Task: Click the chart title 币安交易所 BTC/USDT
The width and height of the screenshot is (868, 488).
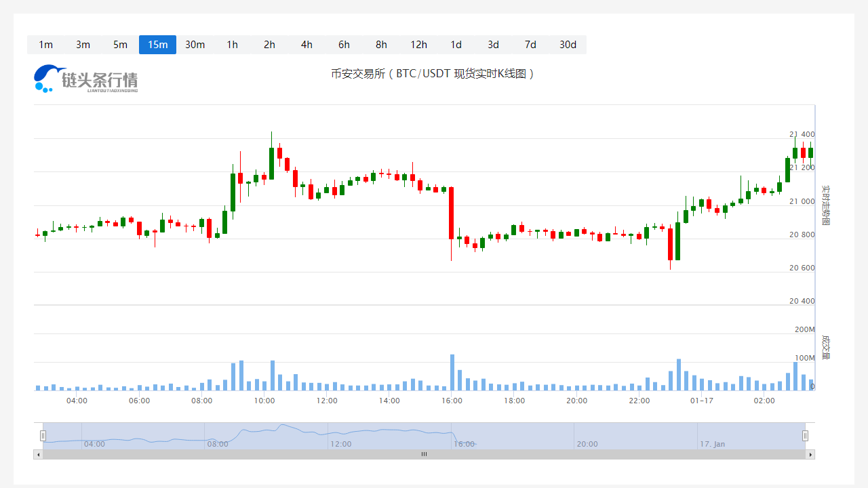Action: click(x=433, y=73)
